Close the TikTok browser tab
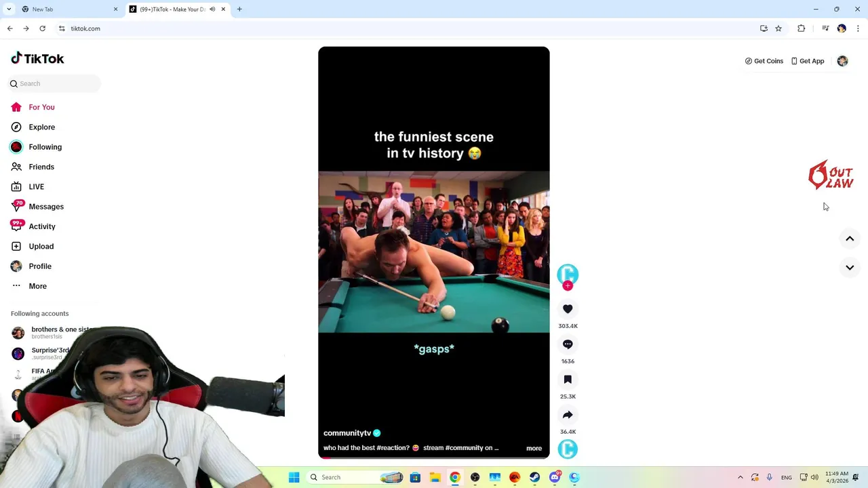868x488 pixels. [x=223, y=9]
